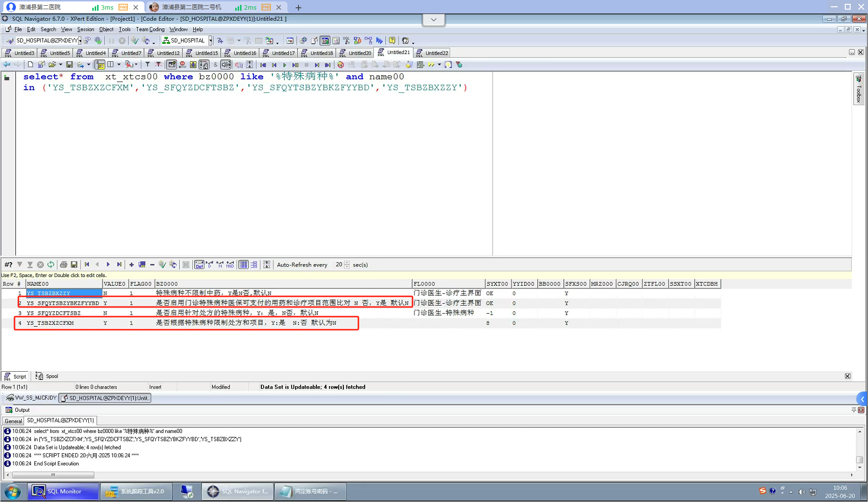Open the Session menu
The height and width of the screenshot is (502, 868).
85,29
